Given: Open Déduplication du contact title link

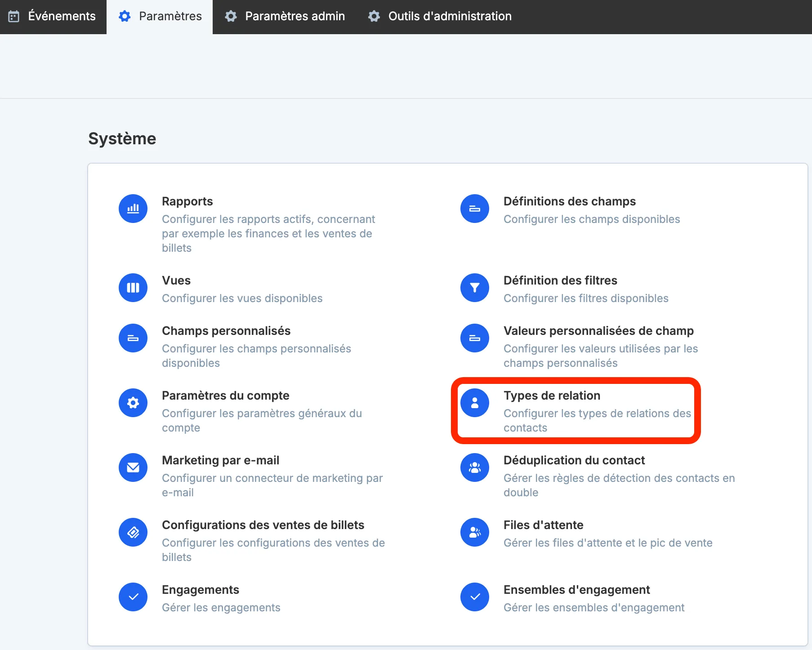Looking at the screenshot, I should pos(574,460).
